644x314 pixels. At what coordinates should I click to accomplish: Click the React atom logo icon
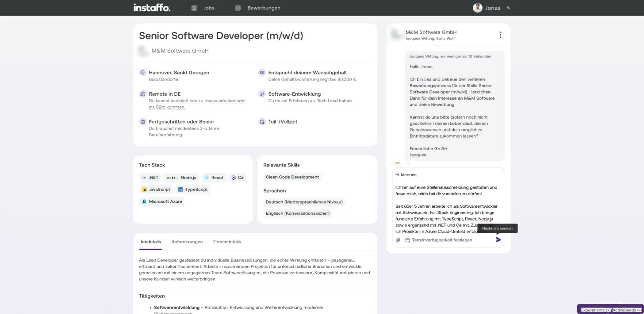pyautogui.click(x=207, y=178)
